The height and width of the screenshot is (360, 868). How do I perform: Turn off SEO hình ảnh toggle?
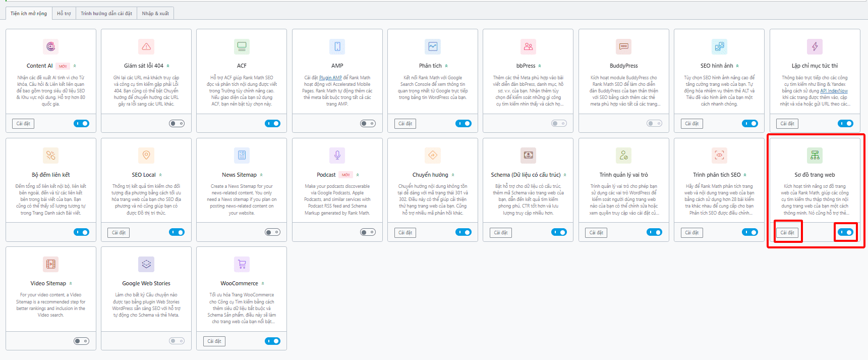pyautogui.click(x=750, y=123)
